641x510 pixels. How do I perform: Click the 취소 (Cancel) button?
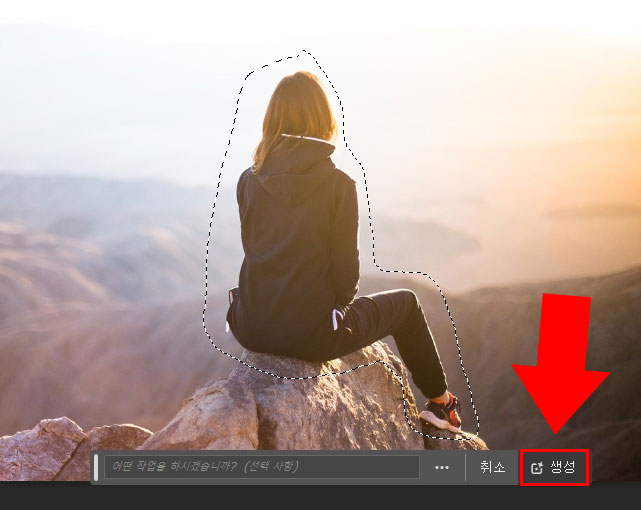493,467
